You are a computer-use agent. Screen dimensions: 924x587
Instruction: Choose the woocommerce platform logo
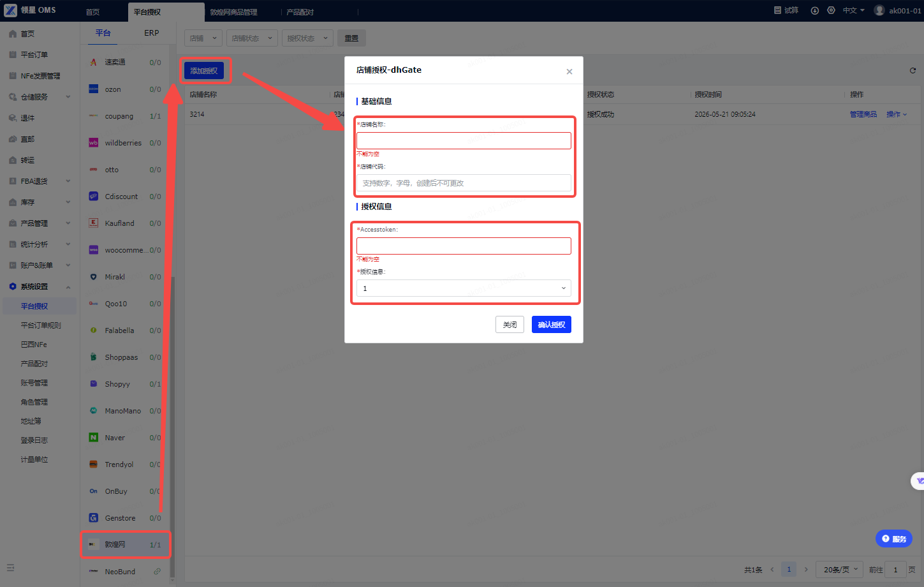click(x=93, y=250)
